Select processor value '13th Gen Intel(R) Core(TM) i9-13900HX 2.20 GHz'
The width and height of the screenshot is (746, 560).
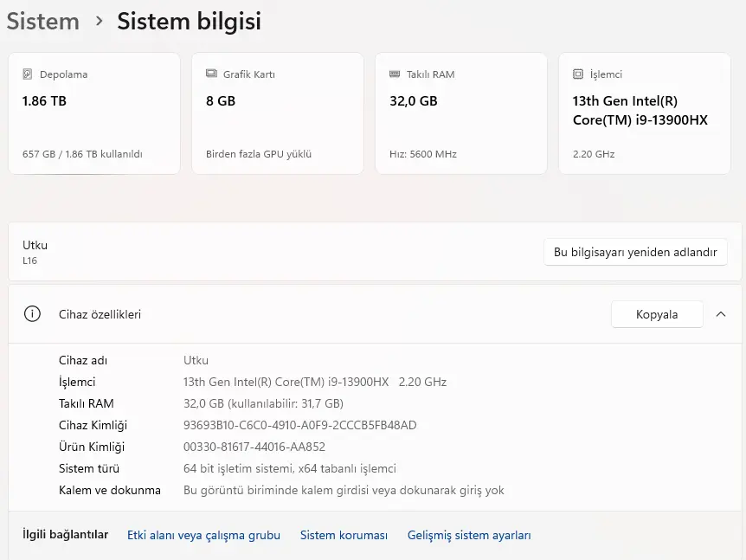[315, 382]
